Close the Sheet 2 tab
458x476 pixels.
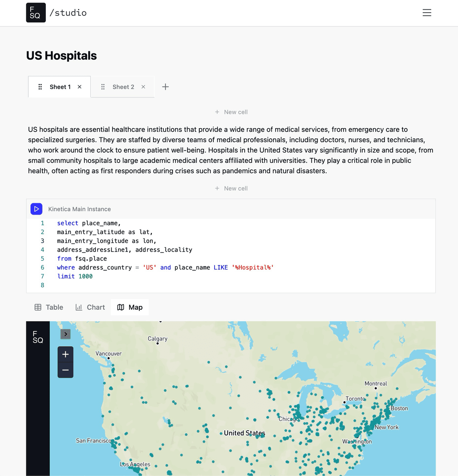tap(143, 87)
